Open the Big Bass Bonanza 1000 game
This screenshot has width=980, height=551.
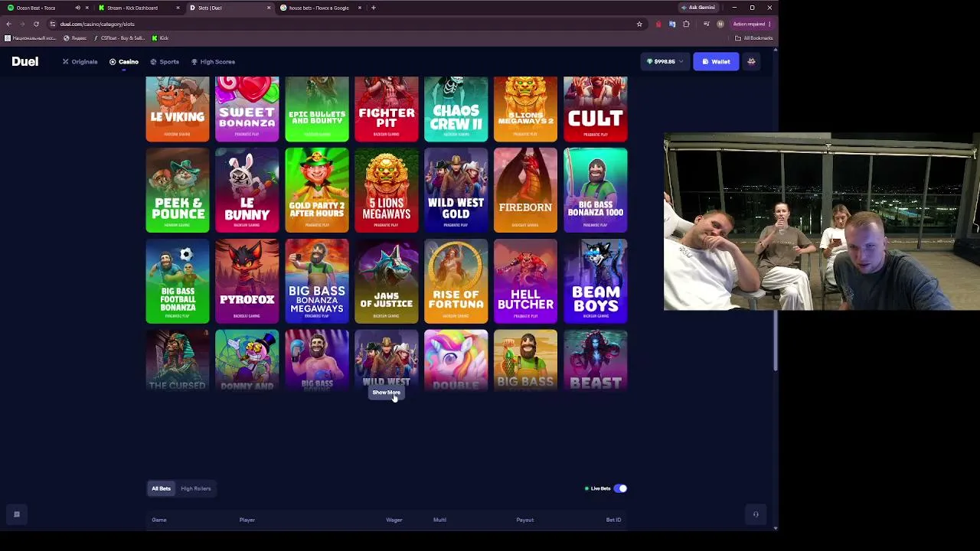pos(596,190)
